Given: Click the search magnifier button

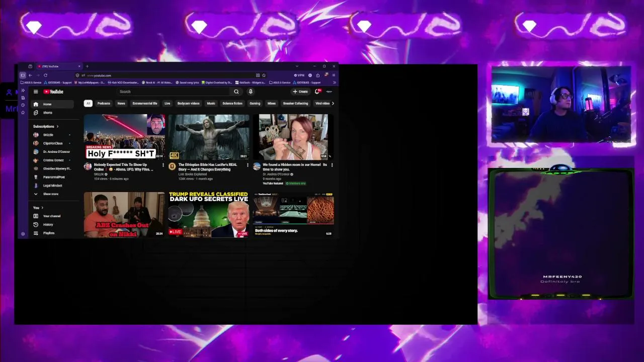Looking at the screenshot, I should (x=236, y=92).
